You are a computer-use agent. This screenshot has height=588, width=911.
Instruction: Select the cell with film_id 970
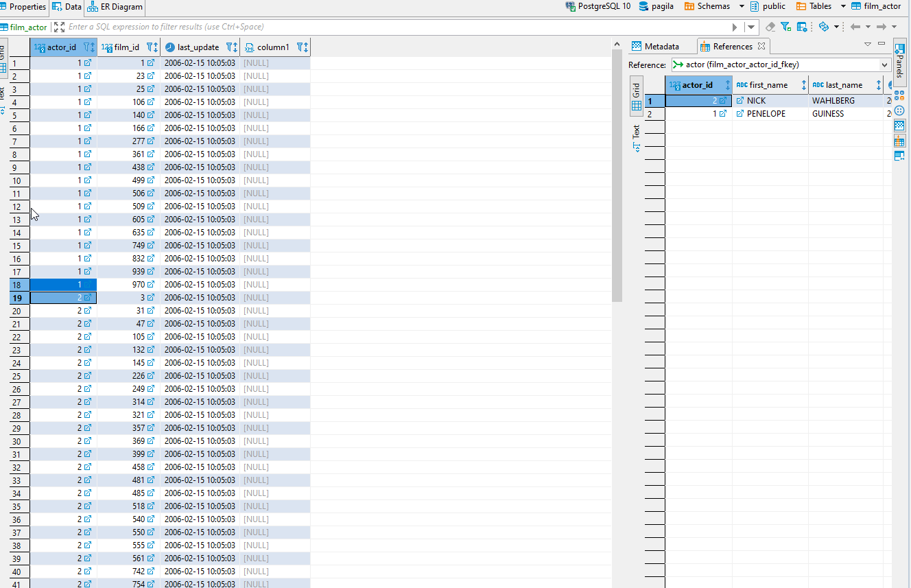click(x=129, y=285)
